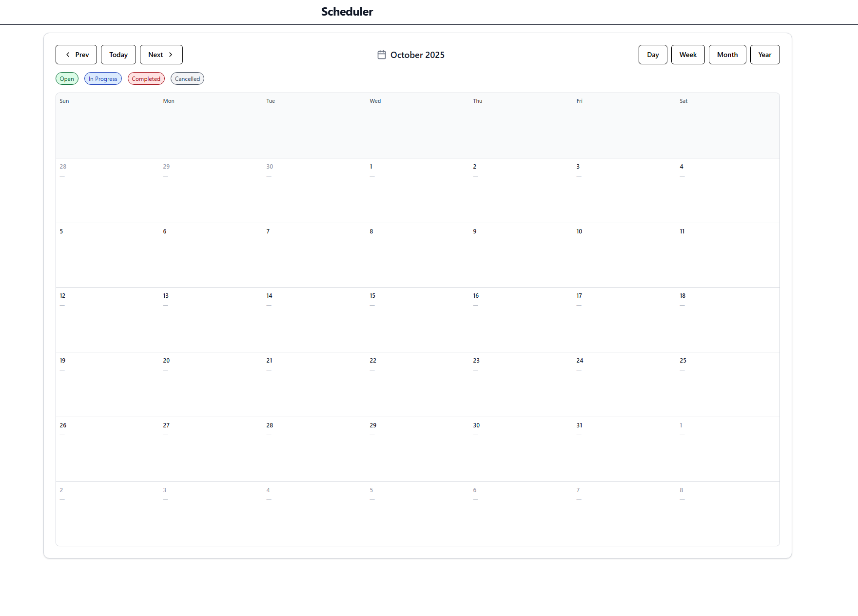Screen dimensions: 858x616
Task: Switch to Year view
Action: pyautogui.click(x=765, y=55)
